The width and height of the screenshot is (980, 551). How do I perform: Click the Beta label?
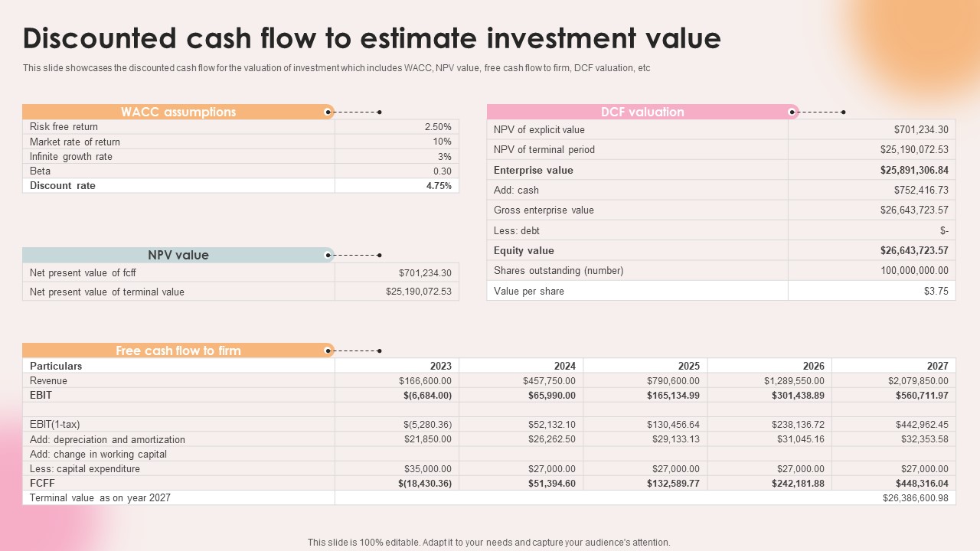coord(40,171)
